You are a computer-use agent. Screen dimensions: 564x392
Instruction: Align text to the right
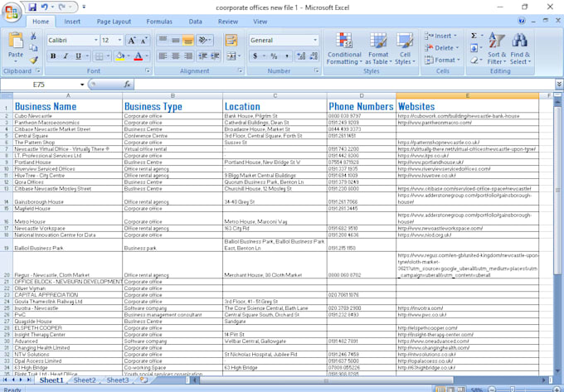tap(188, 56)
